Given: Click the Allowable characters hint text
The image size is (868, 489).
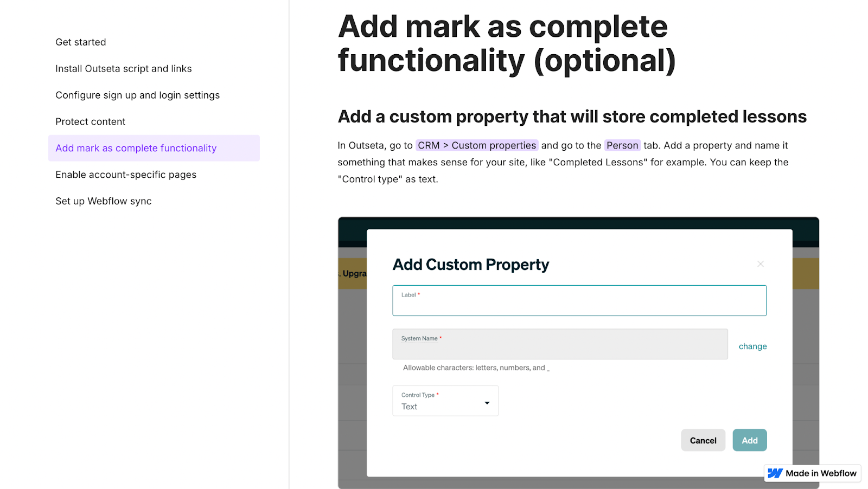Looking at the screenshot, I should [476, 368].
